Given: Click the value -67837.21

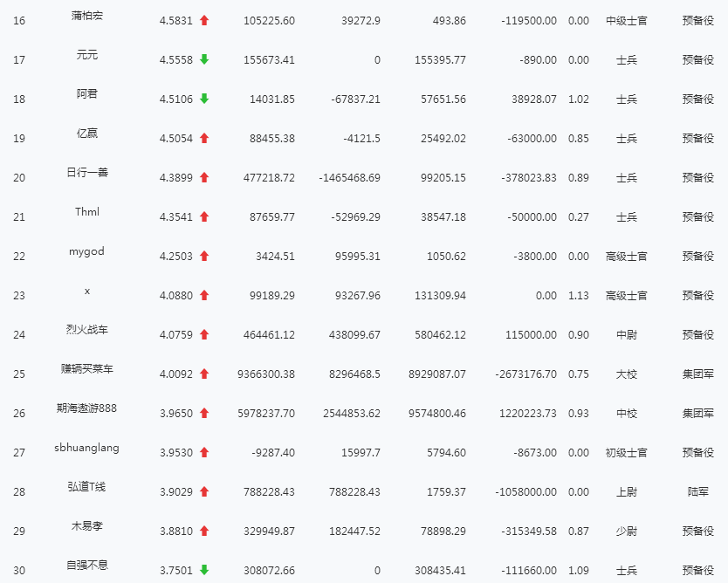Looking at the screenshot, I should (x=355, y=99).
